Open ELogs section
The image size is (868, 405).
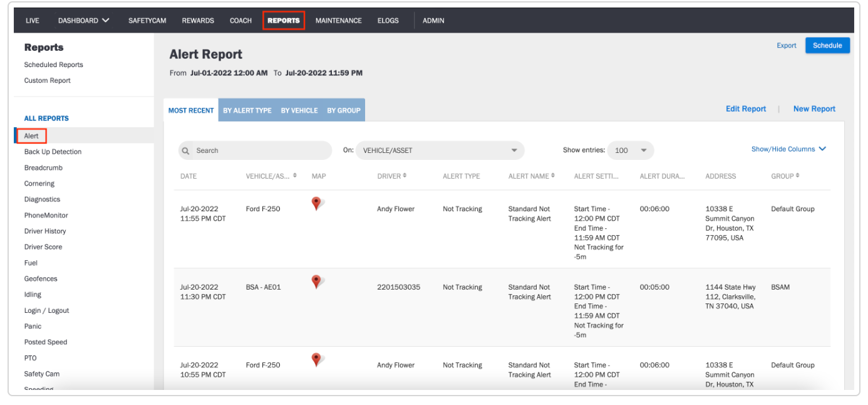pyautogui.click(x=388, y=21)
